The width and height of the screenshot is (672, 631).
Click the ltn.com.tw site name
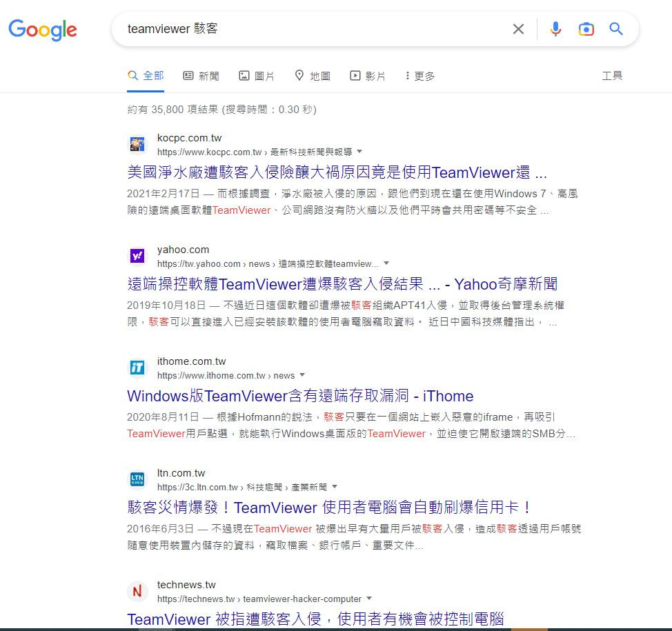pyautogui.click(x=181, y=473)
